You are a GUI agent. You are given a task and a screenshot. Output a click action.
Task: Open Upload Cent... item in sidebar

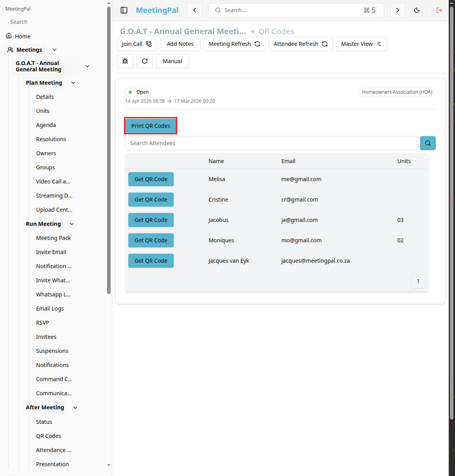(x=54, y=210)
